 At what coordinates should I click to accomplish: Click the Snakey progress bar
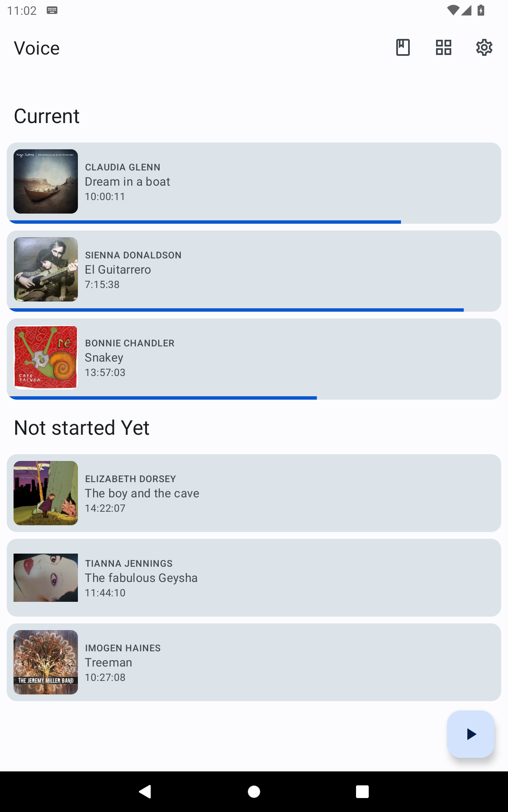pos(163,398)
